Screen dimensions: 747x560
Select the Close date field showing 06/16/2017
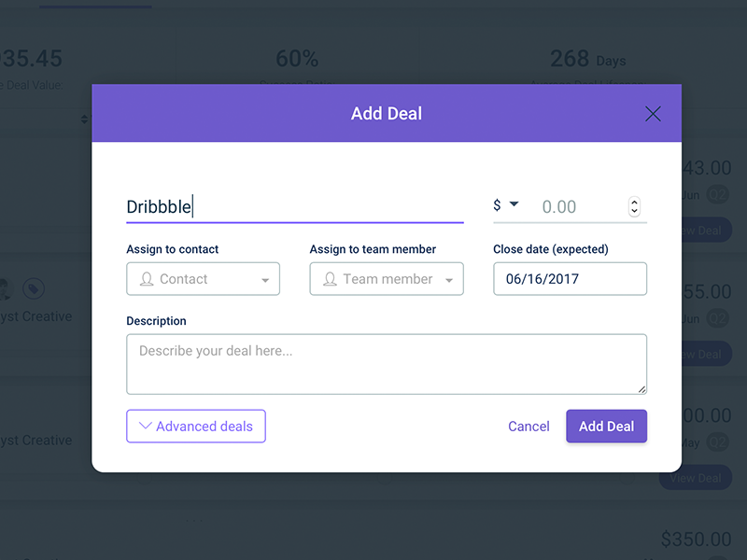tap(570, 279)
